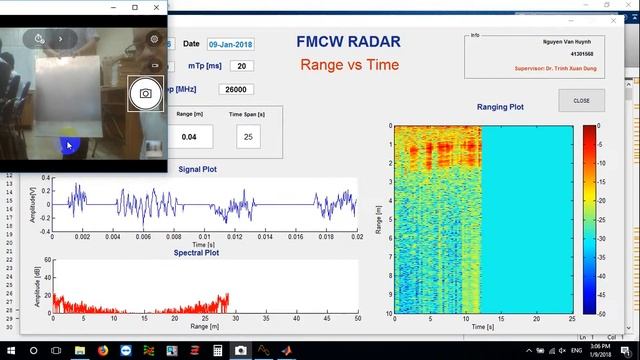
Task: Minimize the Camera app window
Action: pos(113,7)
